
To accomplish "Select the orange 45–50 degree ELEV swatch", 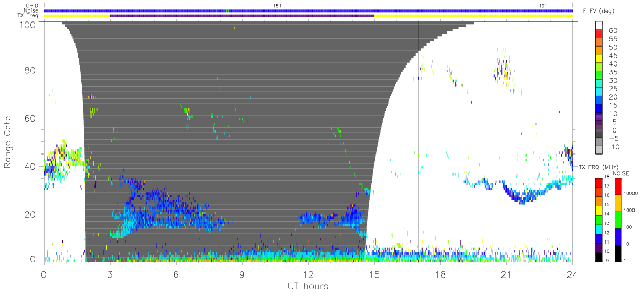I will pos(599,51).
